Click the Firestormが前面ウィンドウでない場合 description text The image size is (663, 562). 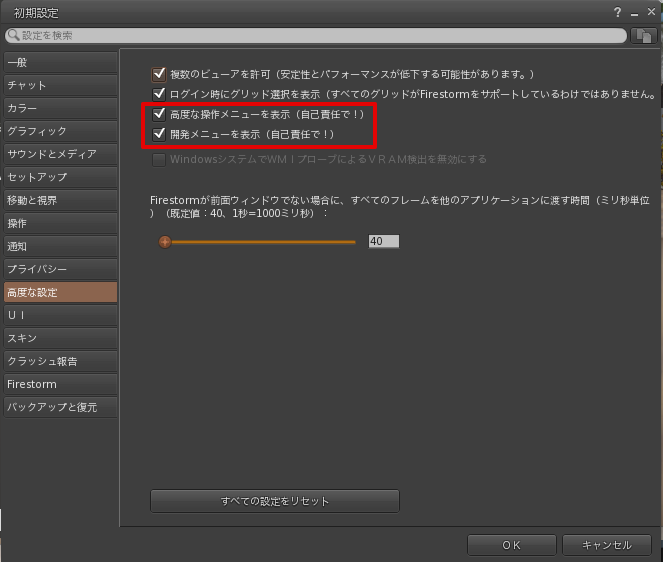(400, 206)
